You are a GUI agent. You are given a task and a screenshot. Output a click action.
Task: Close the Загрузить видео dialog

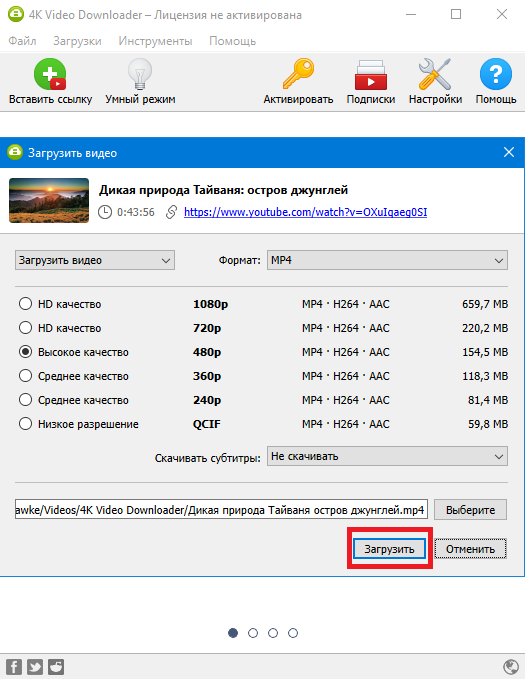coord(509,152)
